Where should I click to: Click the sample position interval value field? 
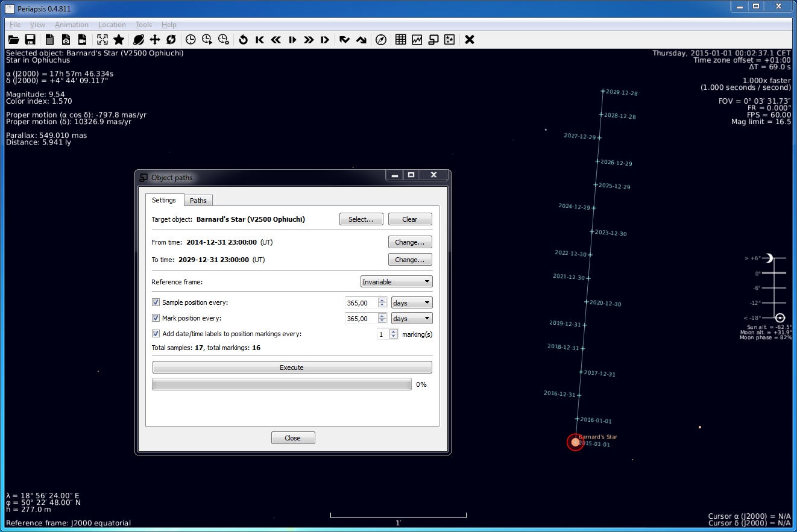point(361,303)
